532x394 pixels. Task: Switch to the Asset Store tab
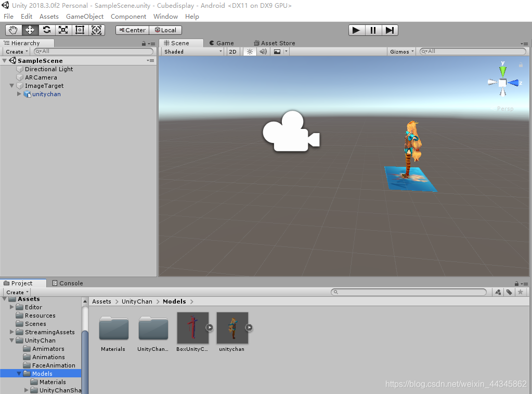point(275,43)
